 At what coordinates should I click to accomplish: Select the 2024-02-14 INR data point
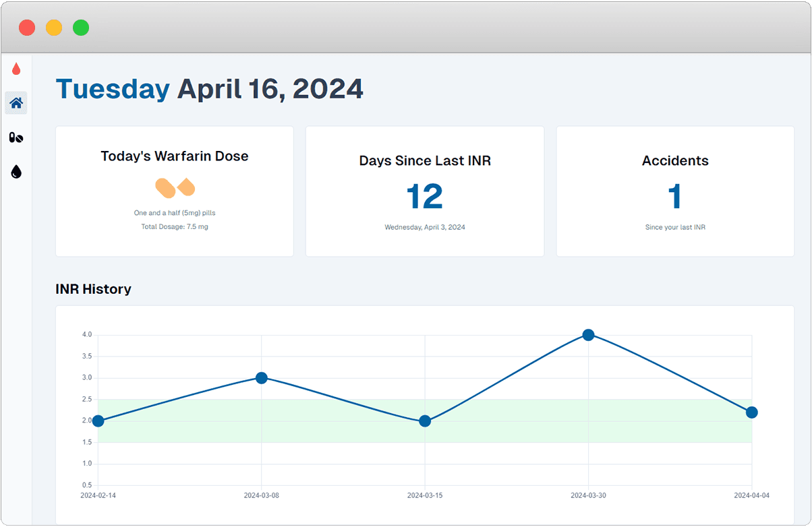coord(98,421)
